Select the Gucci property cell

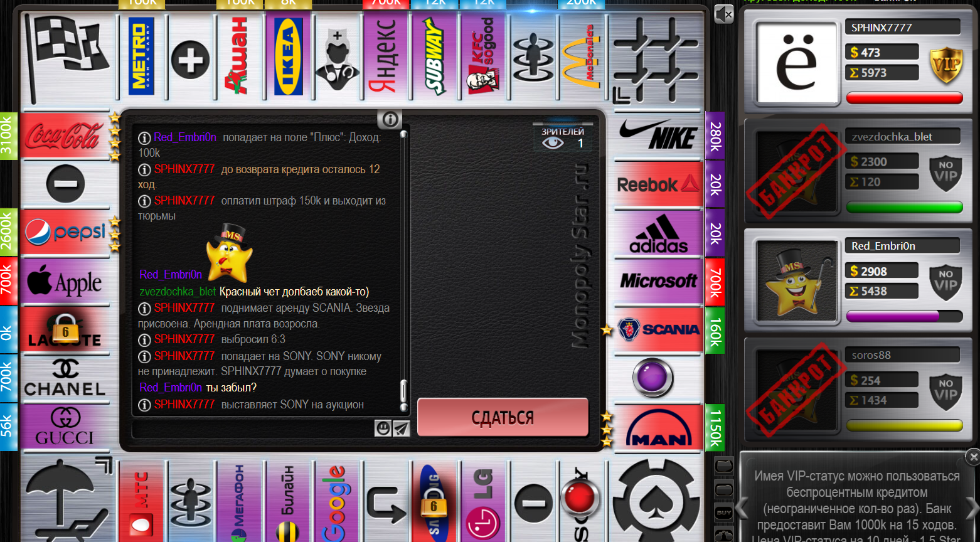point(65,427)
